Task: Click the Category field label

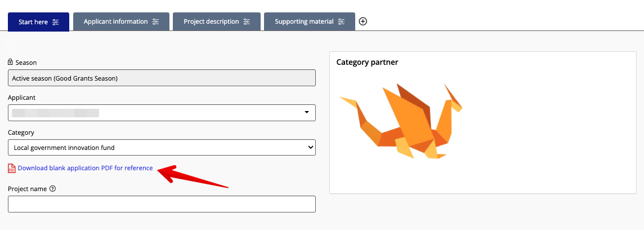Action: coord(21,132)
